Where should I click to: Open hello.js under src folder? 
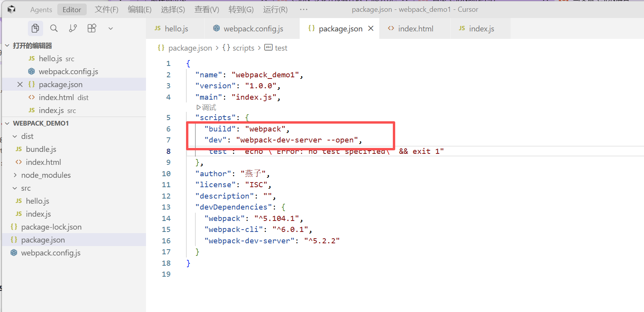coord(74,201)
